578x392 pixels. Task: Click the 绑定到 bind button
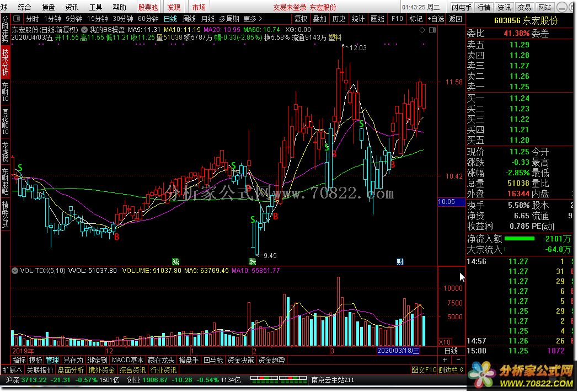click(97, 361)
